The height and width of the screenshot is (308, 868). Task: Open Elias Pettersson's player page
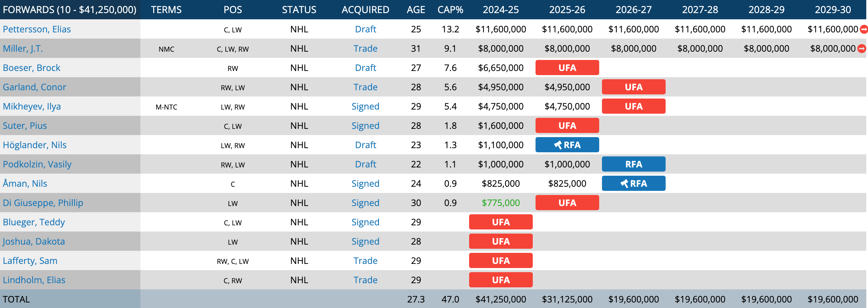coord(37,29)
